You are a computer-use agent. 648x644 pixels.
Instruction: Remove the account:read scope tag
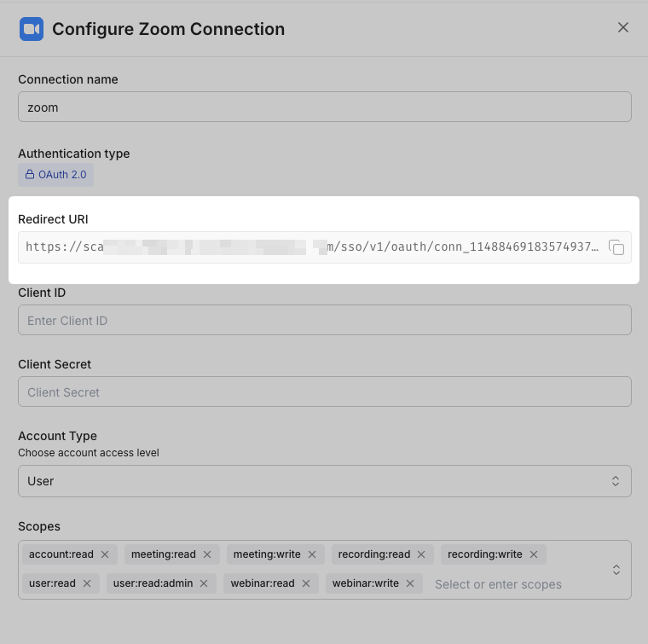pyautogui.click(x=105, y=554)
